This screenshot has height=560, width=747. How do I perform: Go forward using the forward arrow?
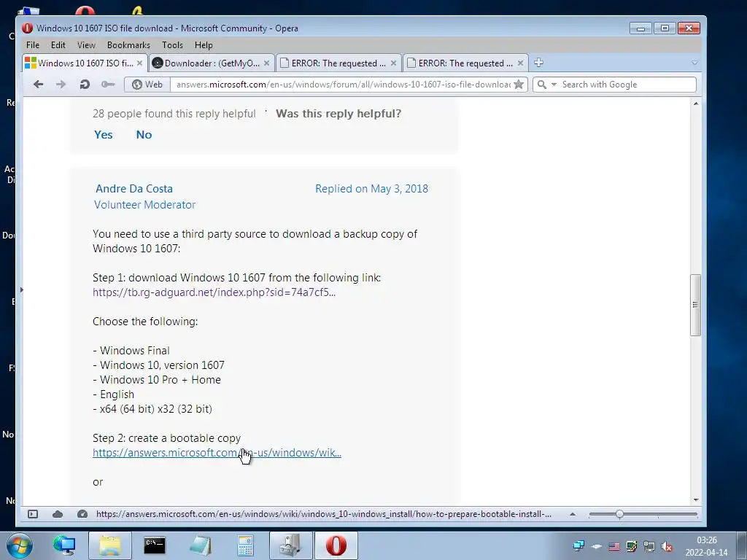click(61, 85)
